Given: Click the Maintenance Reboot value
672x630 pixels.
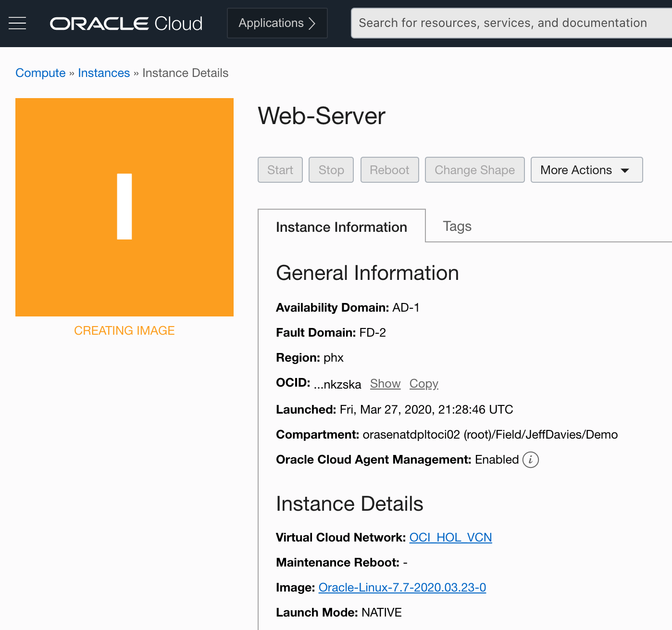Looking at the screenshot, I should [405, 563].
